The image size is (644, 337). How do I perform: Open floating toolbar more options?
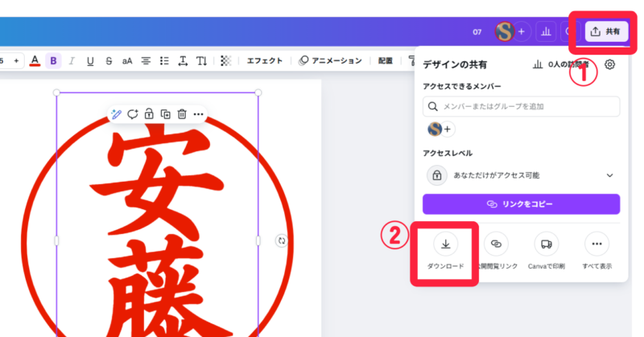coord(198,114)
